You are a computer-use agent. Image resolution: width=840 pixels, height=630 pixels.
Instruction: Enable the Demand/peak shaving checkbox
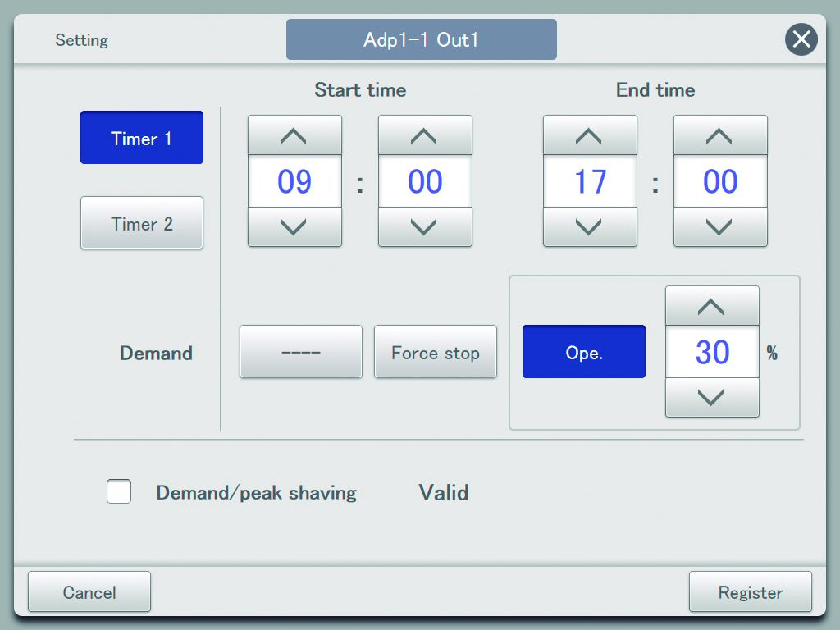point(119,492)
